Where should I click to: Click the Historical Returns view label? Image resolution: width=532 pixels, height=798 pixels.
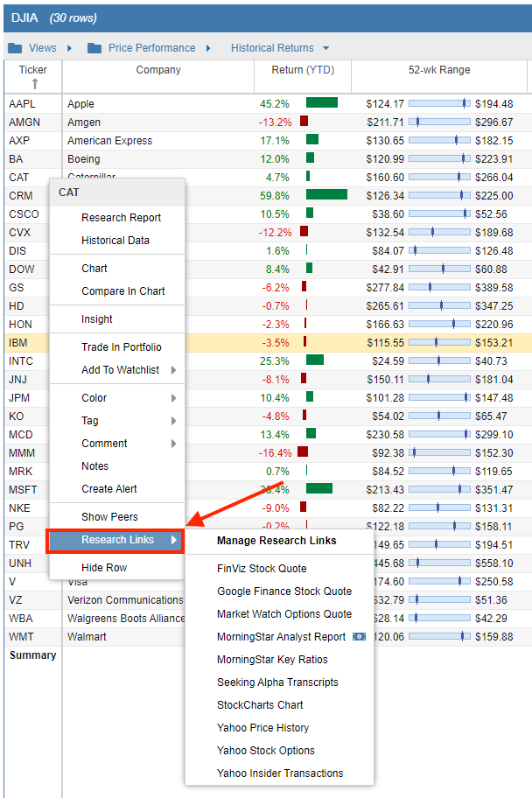[x=272, y=48]
